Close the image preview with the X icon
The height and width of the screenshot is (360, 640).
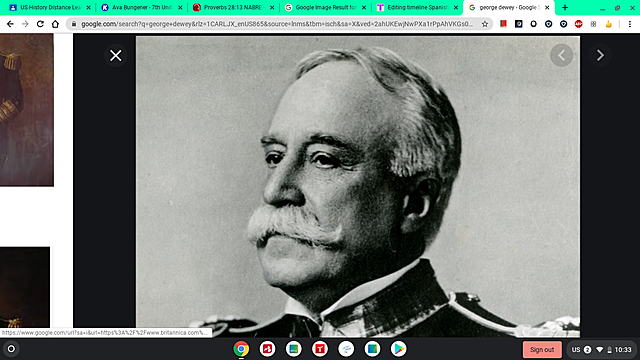coord(116,56)
